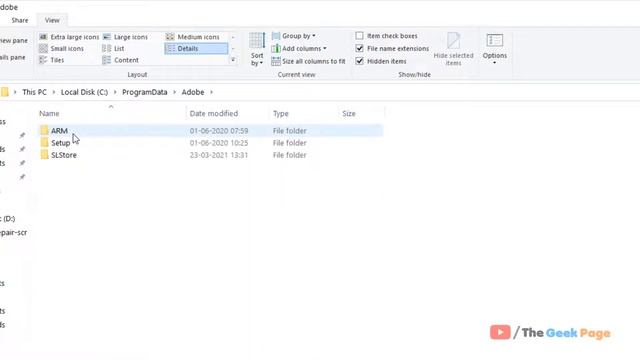Switch to Content layout

121,60
